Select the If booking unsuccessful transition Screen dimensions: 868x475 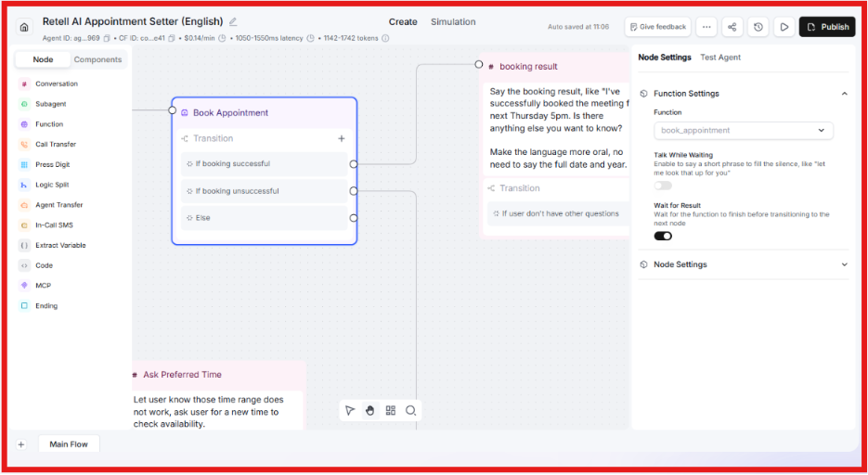(264, 191)
